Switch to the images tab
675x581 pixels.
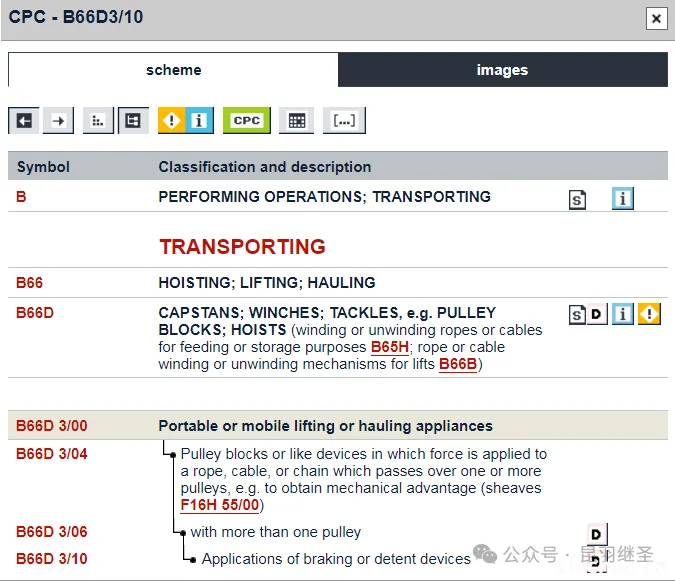pos(502,70)
